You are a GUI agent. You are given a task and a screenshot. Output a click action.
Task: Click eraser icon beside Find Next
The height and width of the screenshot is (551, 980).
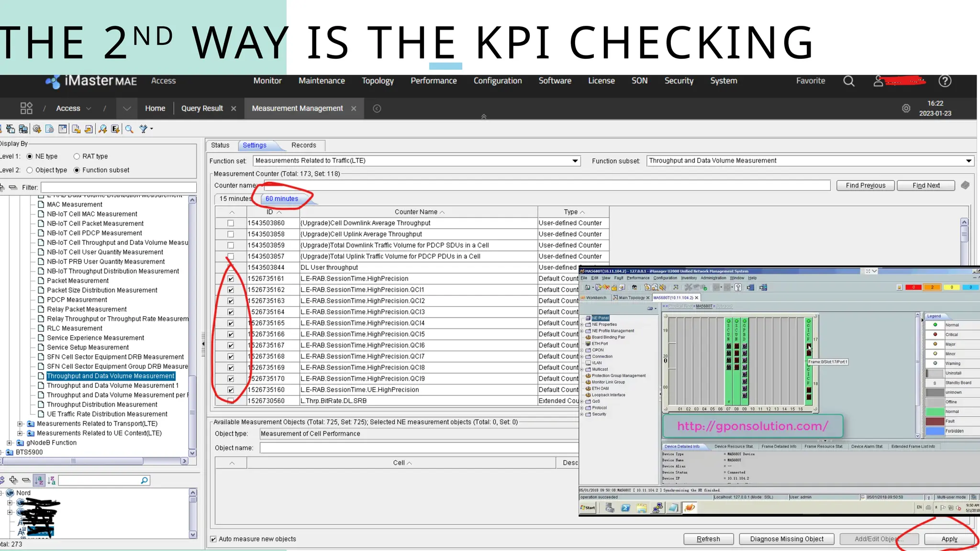tap(965, 185)
